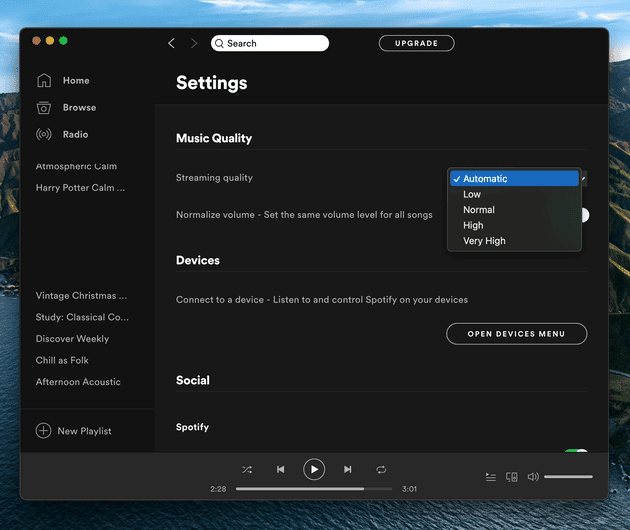Screen dimensions: 630x530
Task: Click the Devices heading
Action: click(198, 260)
